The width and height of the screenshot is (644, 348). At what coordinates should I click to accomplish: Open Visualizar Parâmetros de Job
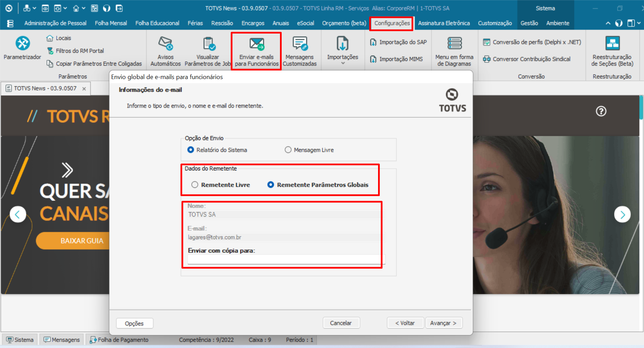click(207, 51)
